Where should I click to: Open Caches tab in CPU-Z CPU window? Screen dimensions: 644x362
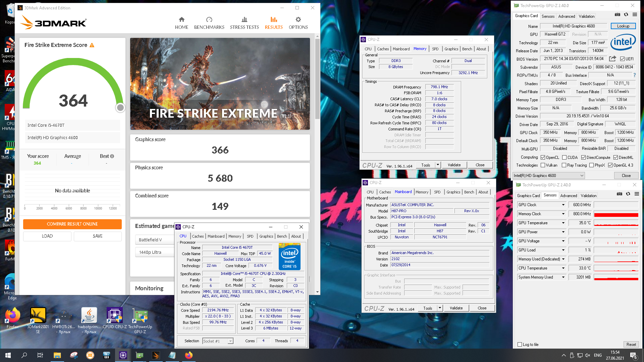point(198,236)
